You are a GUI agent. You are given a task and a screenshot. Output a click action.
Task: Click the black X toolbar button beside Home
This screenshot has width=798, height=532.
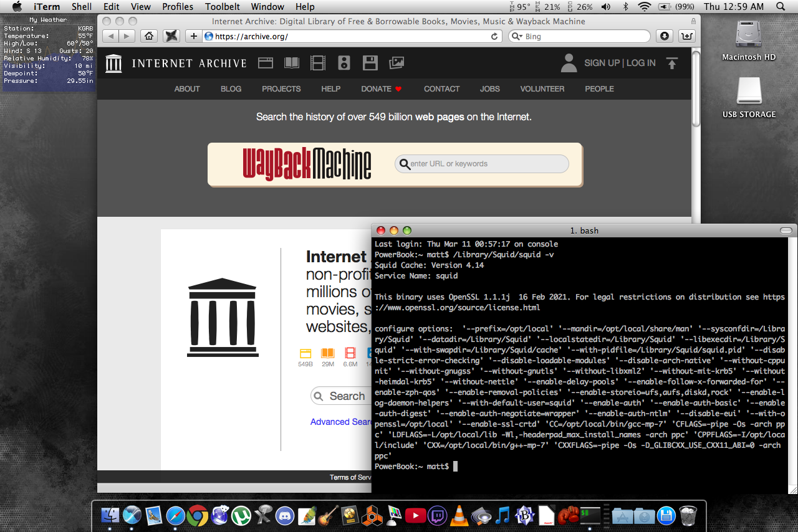[171, 36]
